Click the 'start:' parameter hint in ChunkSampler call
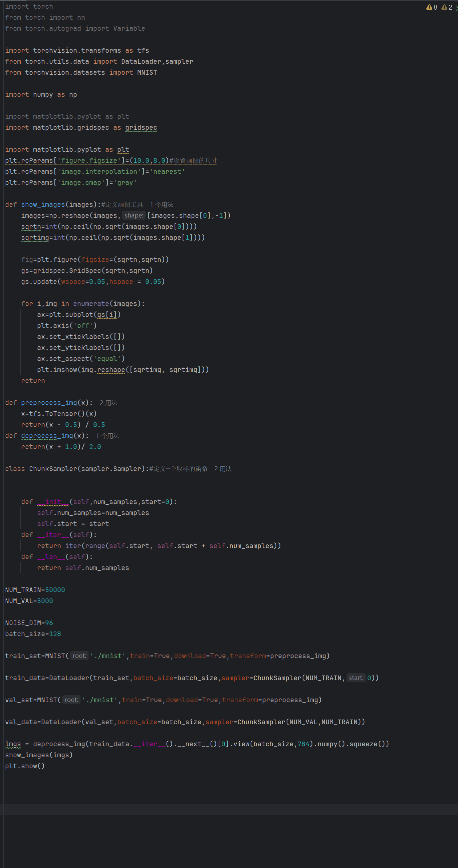Image resolution: width=458 pixels, height=868 pixels. [x=356, y=678]
